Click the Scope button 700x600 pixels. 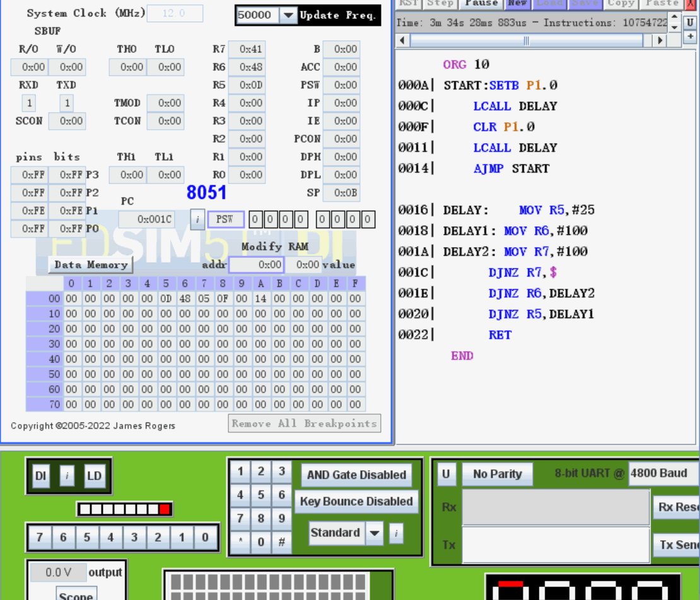tap(76, 595)
